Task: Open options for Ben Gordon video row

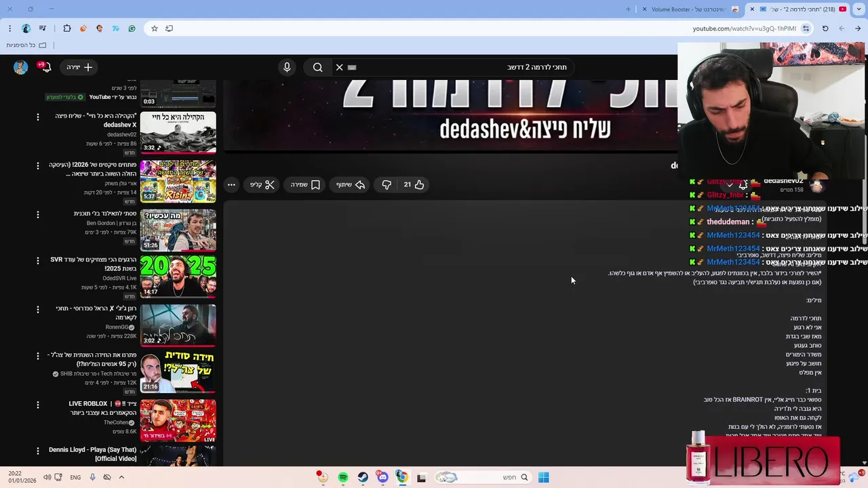Action: click(x=38, y=215)
